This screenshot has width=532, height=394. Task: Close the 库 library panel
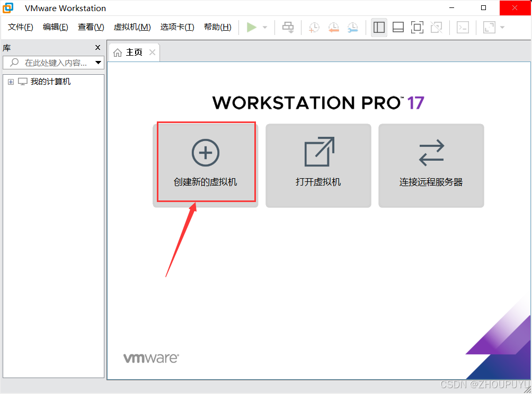pyautogui.click(x=97, y=48)
